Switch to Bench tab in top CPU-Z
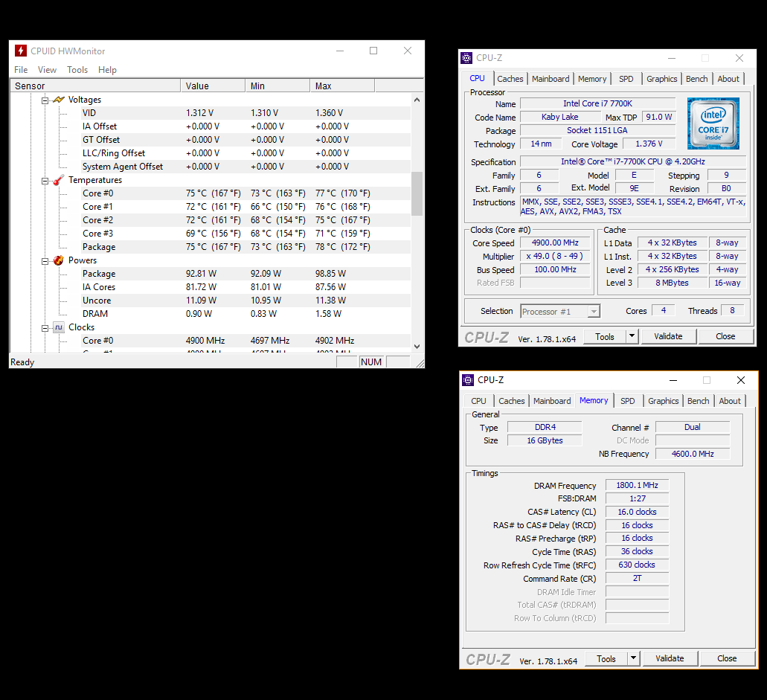Viewport: 767px width, 700px height. coord(696,79)
